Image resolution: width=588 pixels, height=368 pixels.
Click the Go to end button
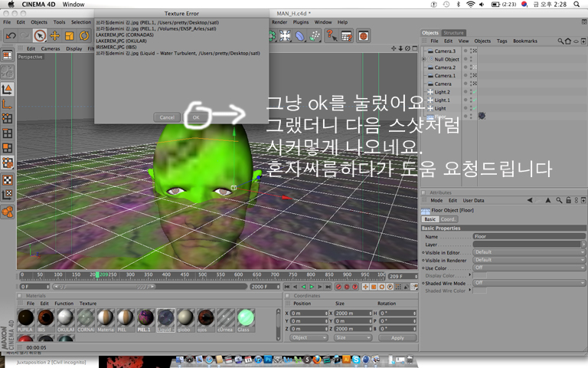328,287
